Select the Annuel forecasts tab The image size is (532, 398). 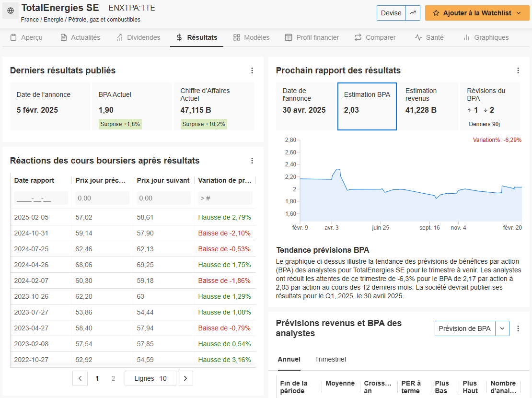289,359
